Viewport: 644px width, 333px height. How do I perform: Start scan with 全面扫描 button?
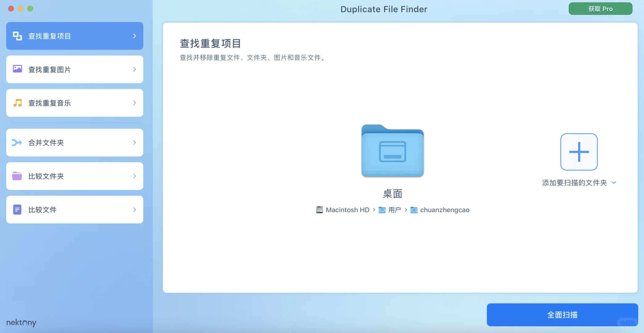point(562,315)
